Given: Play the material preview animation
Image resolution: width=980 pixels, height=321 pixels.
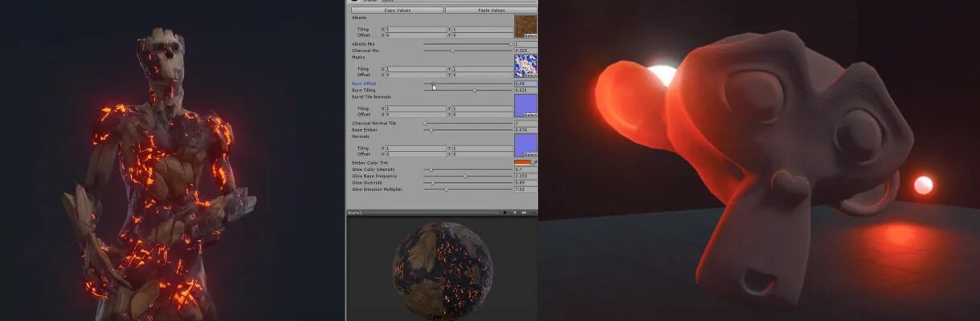Looking at the screenshot, I should click(505, 213).
